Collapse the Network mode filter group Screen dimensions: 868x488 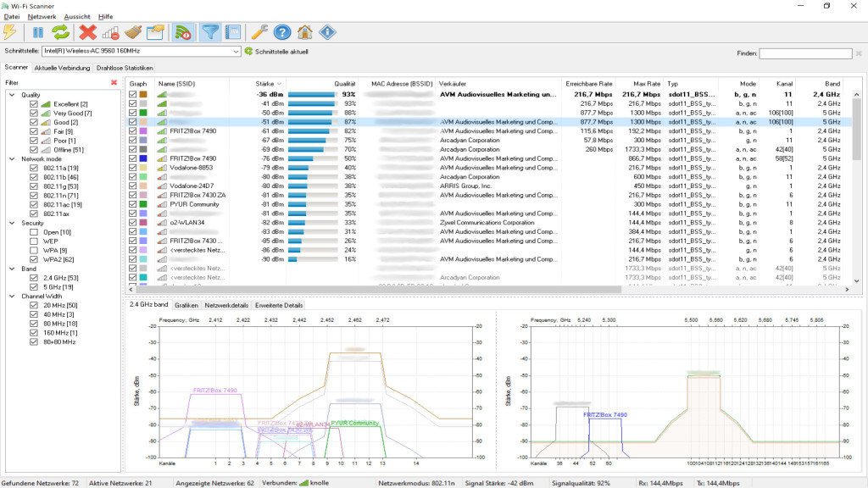[x=12, y=159]
